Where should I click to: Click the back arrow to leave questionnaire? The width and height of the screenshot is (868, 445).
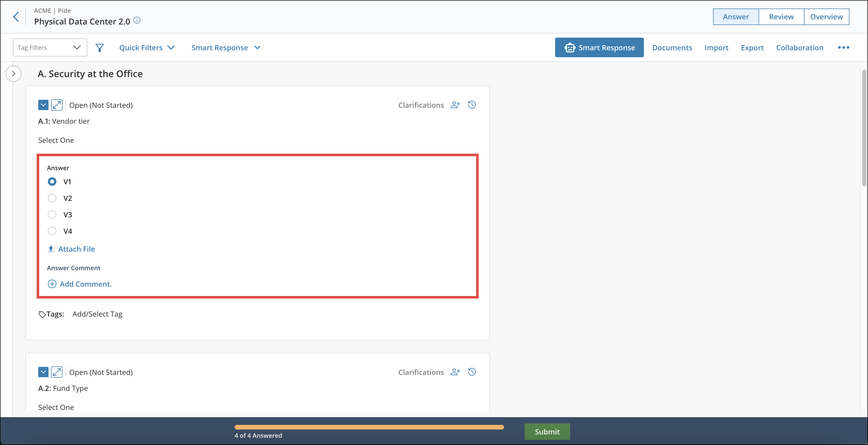click(x=16, y=17)
